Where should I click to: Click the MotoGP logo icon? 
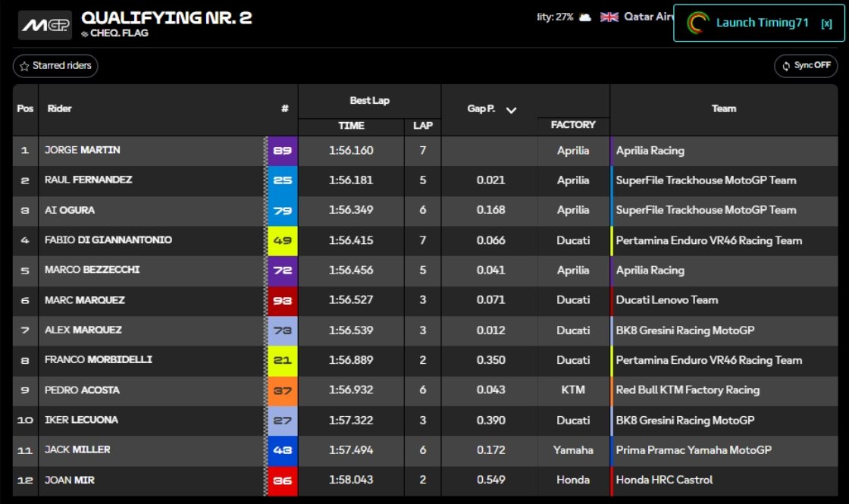point(45,25)
